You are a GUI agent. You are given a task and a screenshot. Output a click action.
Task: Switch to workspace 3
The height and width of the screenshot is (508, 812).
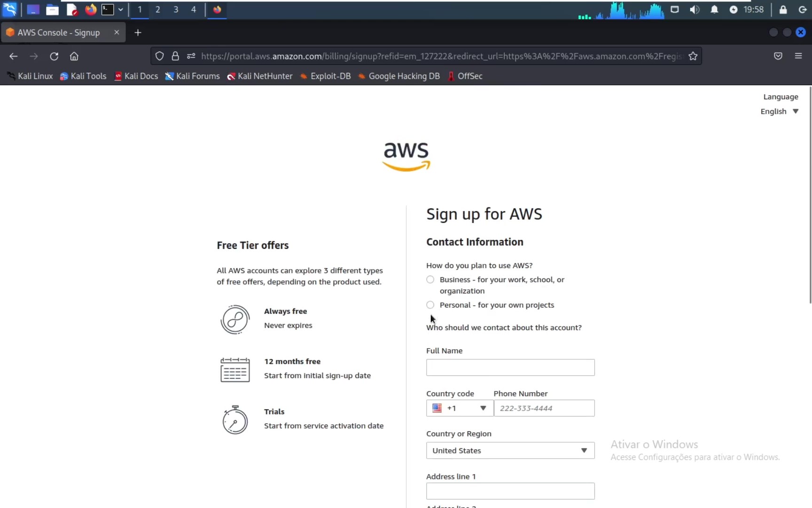(176, 9)
